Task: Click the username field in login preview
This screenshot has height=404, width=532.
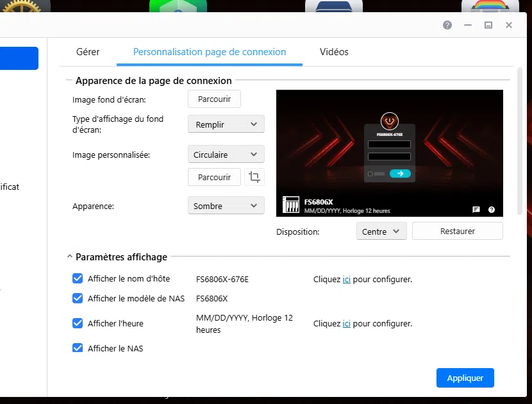Action: point(389,144)
